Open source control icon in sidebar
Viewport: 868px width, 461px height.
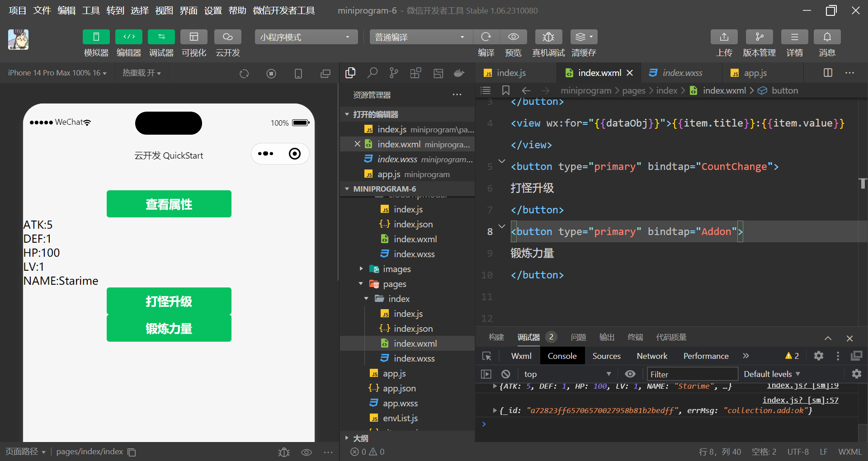coord(394,73)
